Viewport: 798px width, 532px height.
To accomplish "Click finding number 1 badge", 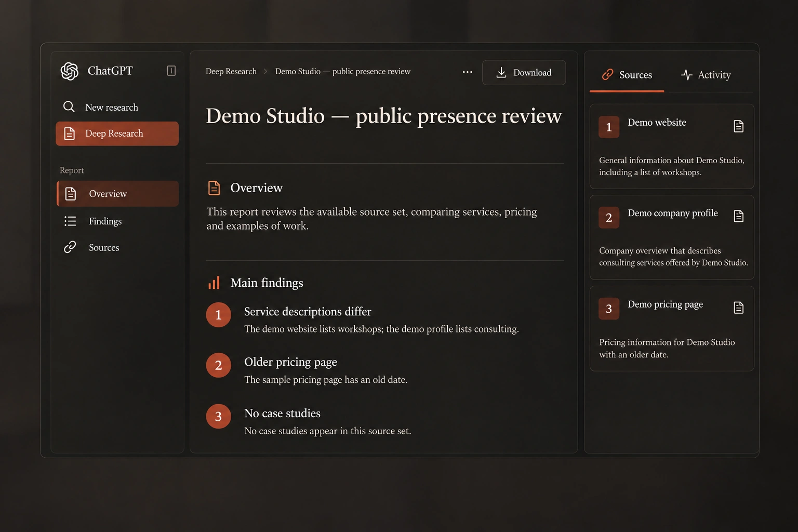I will (218, 315).
